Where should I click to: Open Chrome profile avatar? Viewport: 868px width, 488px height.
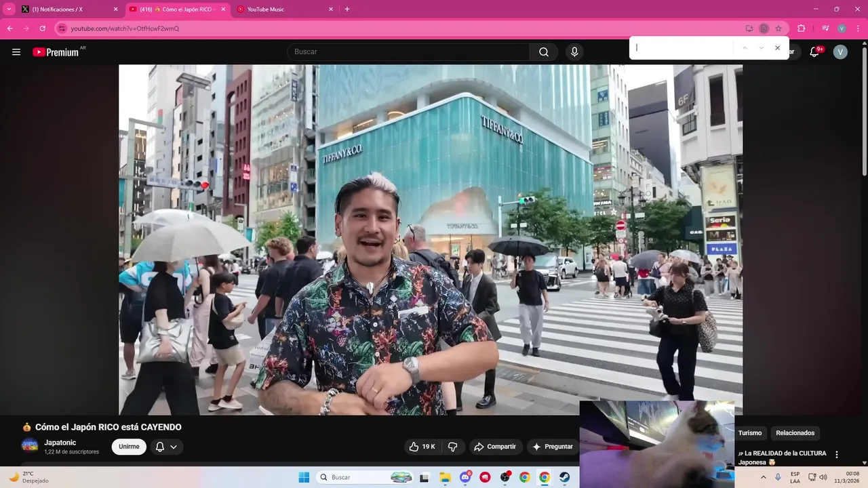[842, 28]
